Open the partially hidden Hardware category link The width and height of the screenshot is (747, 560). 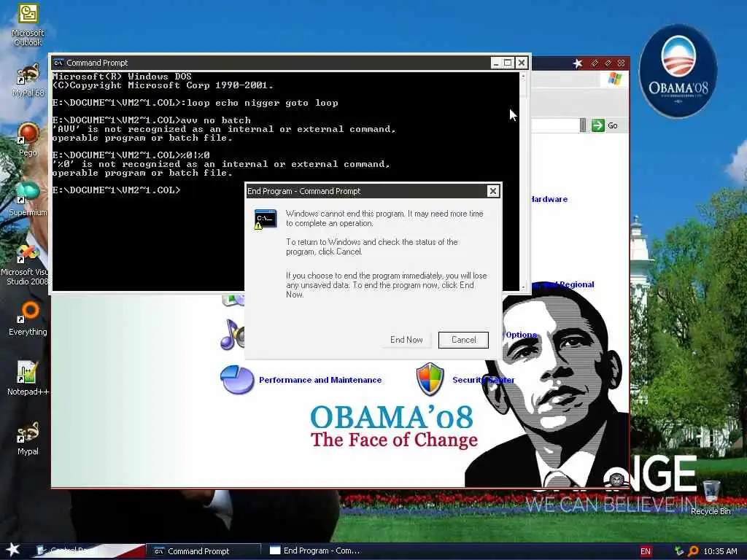(549, 199)
